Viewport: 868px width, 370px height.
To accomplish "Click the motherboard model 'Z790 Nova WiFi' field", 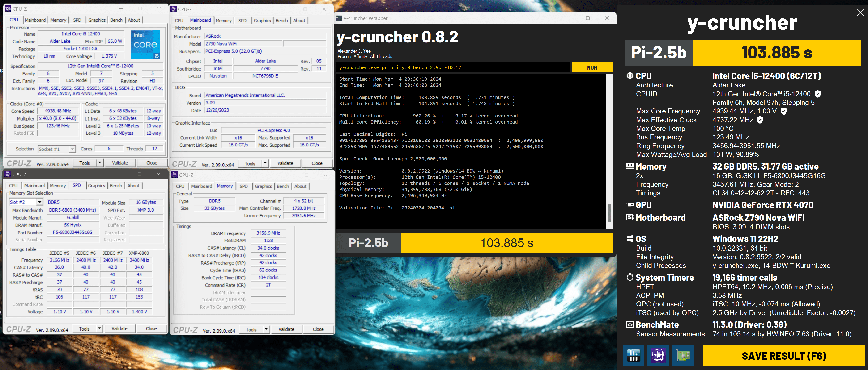I will click(243, 44).
